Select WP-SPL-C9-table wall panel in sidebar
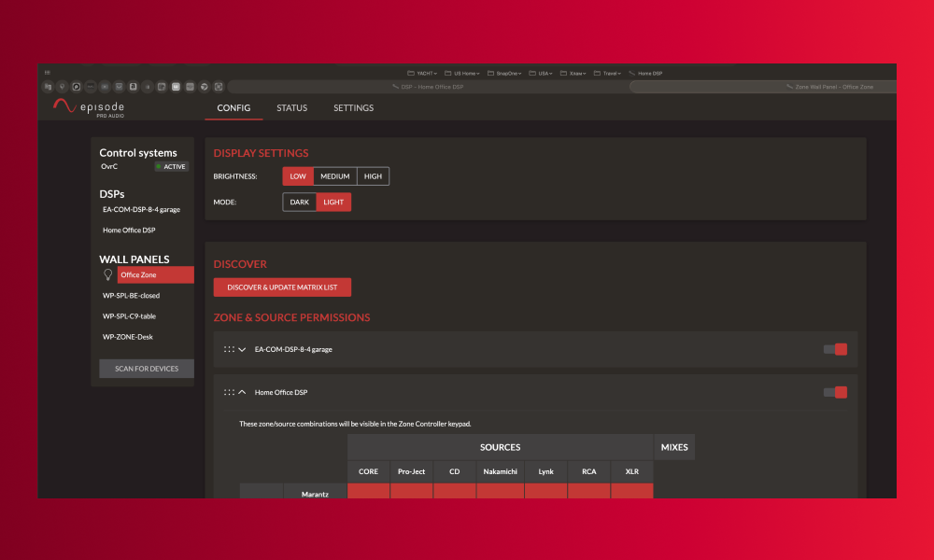934x560 pixels. [129, 316]
